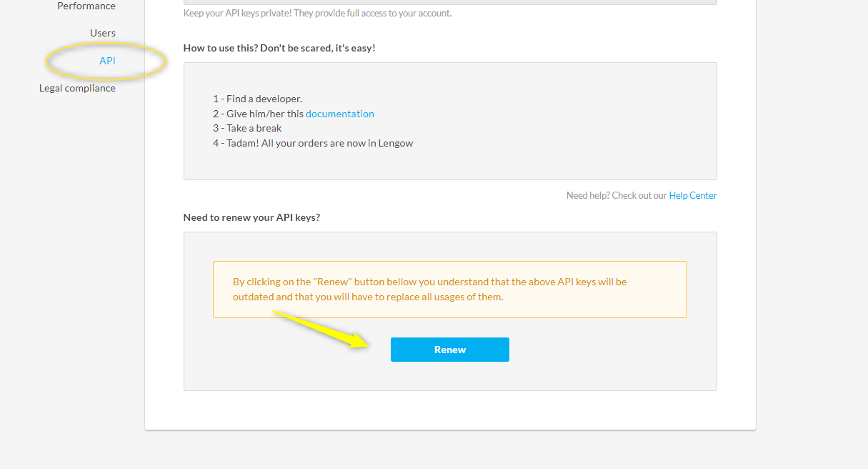
Task: Click the "Tadam!" orders step text
Action: click(313, 143)
